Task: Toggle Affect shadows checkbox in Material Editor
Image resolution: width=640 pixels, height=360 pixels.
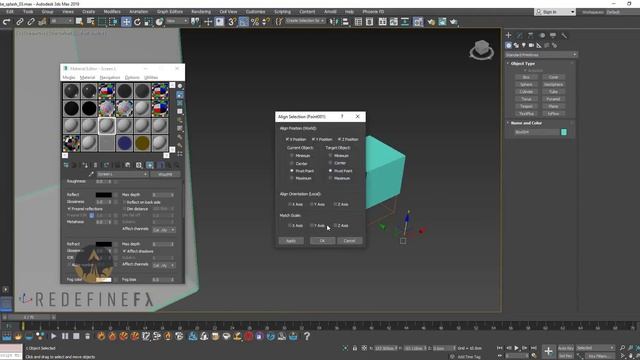Action: coord(124,251)
